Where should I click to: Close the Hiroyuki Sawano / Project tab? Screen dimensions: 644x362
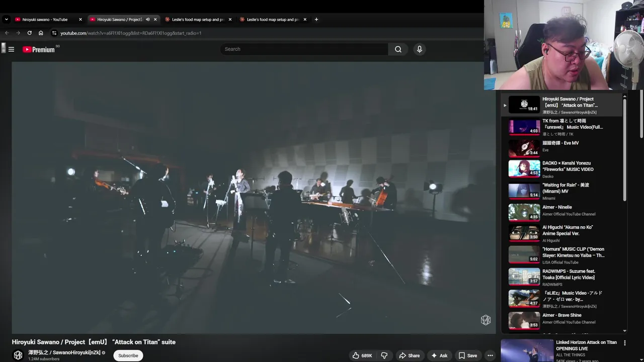pyautogui.click(x=155, y=20)
